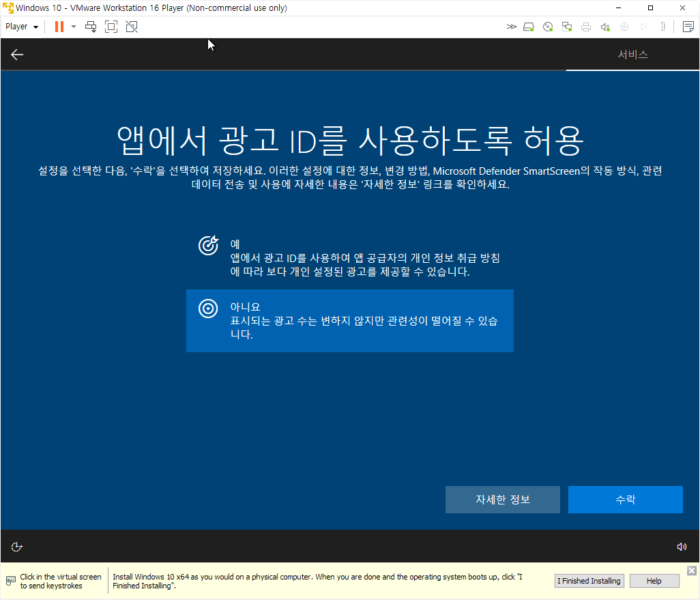The height and width of the screenshot is (600, 700).
Task: Go back with the left arrow
Action: coord(17,55)
